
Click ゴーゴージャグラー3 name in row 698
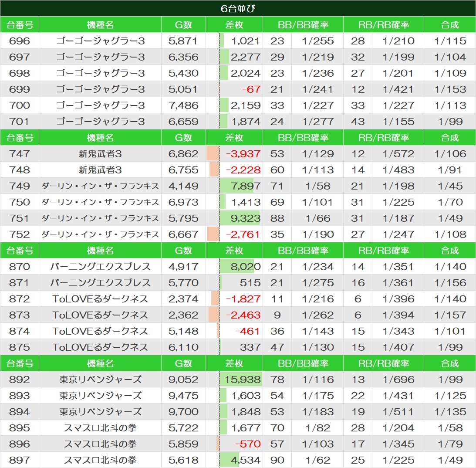pos(100,73)
